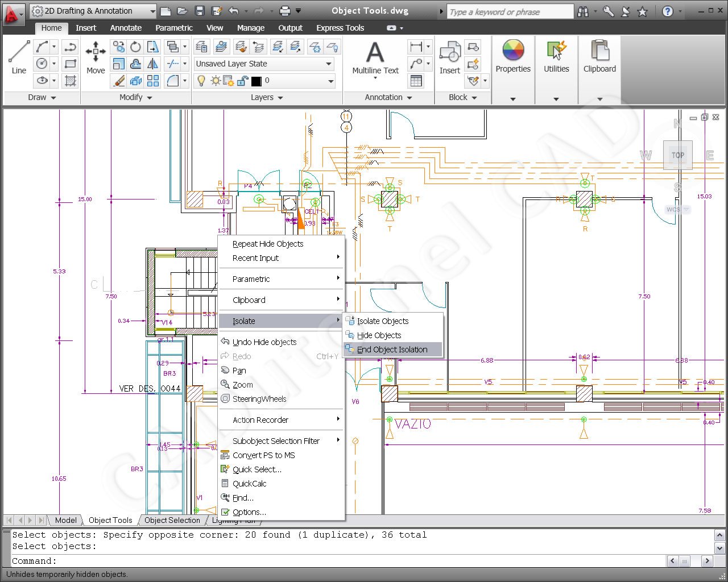The image size is (728, 582).
Task: Switch to the Annotate ribbon tab
Action: (x=125, y=28)
